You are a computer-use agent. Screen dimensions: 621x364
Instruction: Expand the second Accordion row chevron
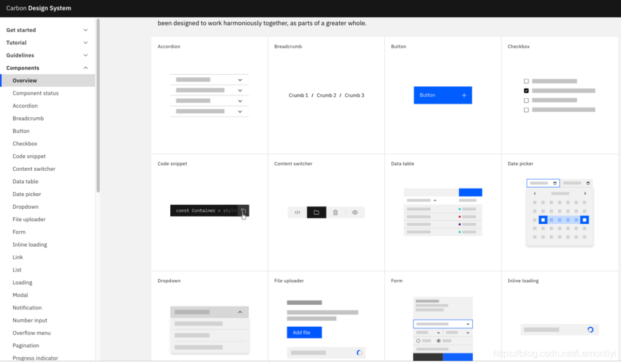[240, 90]
